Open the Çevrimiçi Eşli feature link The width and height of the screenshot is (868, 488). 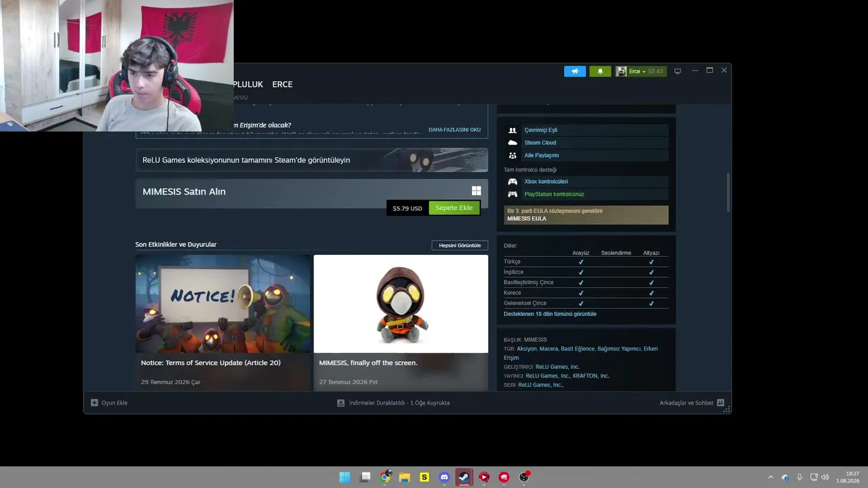point(540,130)
